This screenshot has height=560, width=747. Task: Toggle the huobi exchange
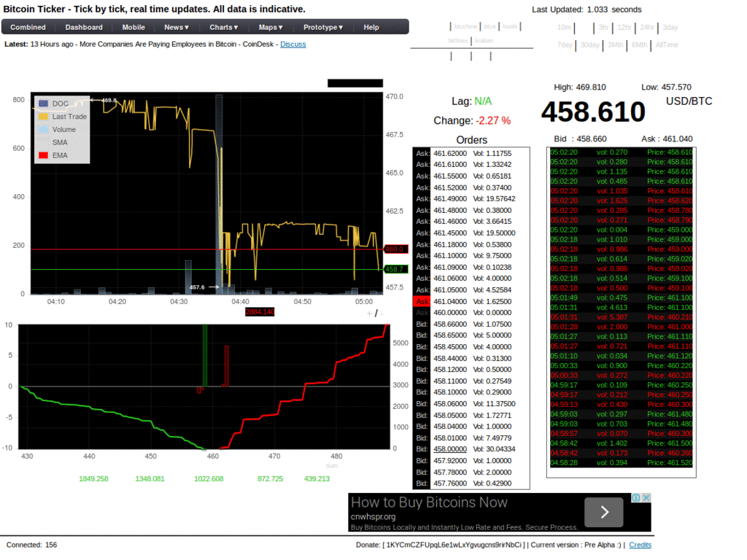point(510,27)
